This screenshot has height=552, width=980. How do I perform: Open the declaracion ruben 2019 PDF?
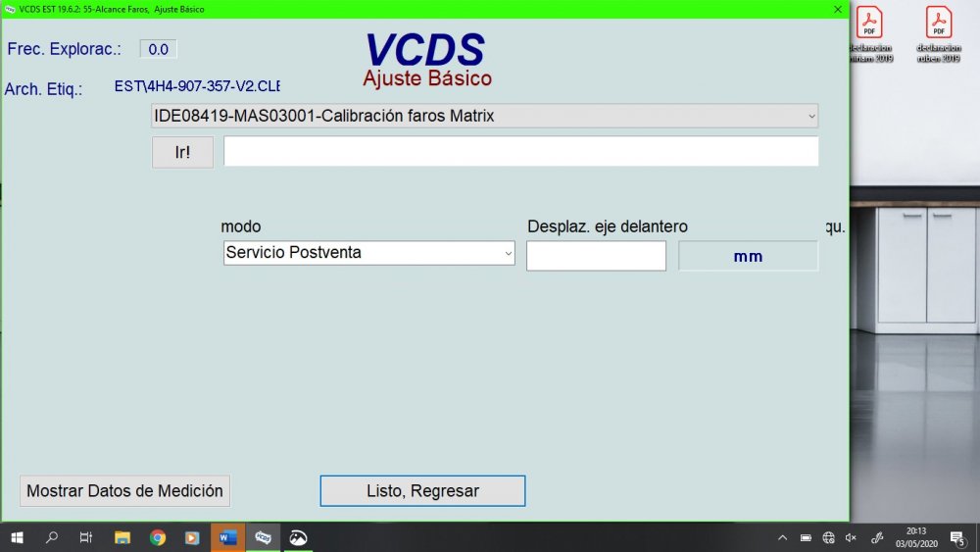(939, 34)
